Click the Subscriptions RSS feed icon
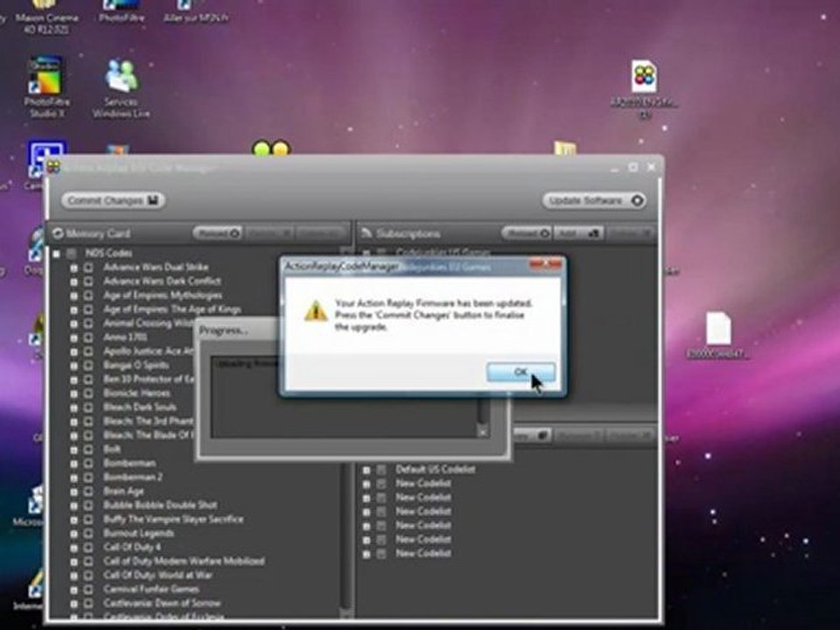Screen dimensions: 840x630 367,233
